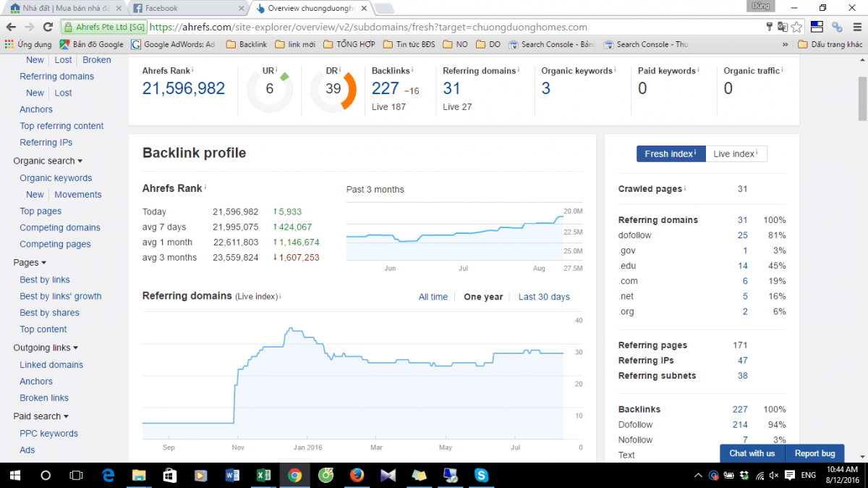Select the Last 30 days chart range
Image resolution: width=868 pixels, height=488 pixels.
coord(544,297)
